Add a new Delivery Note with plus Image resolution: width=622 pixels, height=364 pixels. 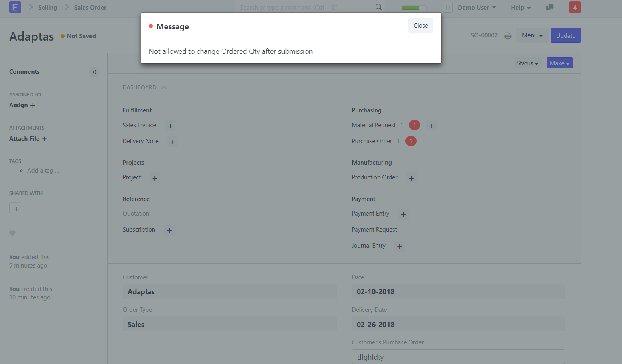(173, 142)
